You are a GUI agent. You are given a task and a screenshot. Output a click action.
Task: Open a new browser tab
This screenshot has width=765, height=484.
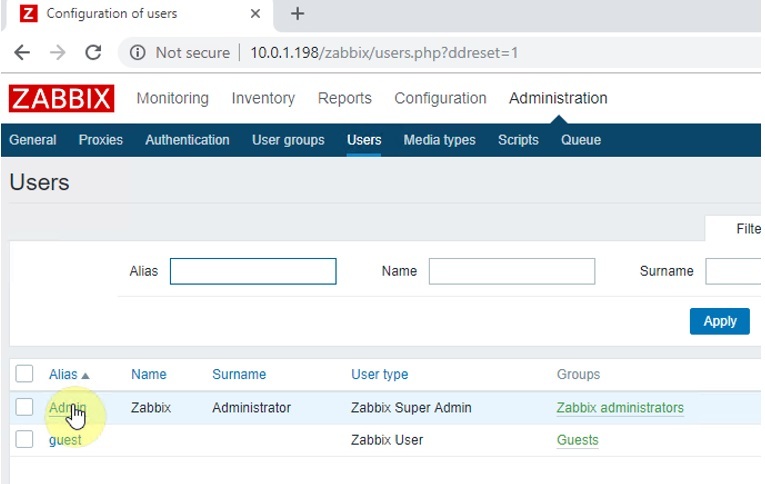(x=297, y=14)
